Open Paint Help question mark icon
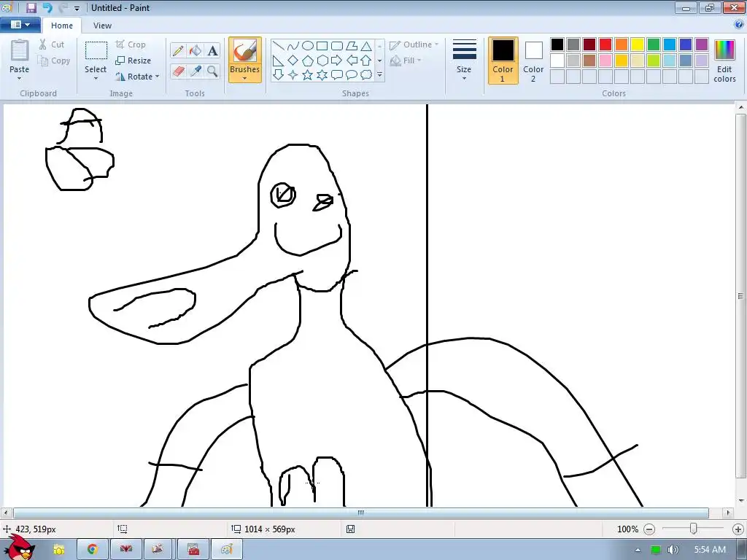747x560 pixels. [739, 25]
